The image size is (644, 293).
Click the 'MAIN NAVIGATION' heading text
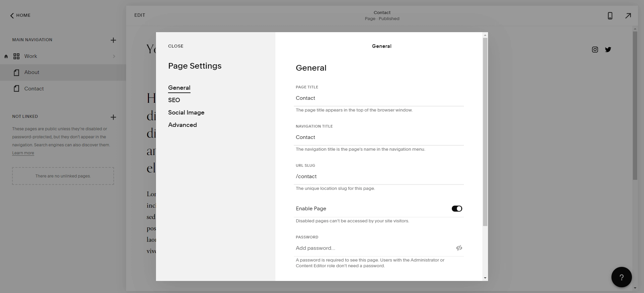click(32, 40)
